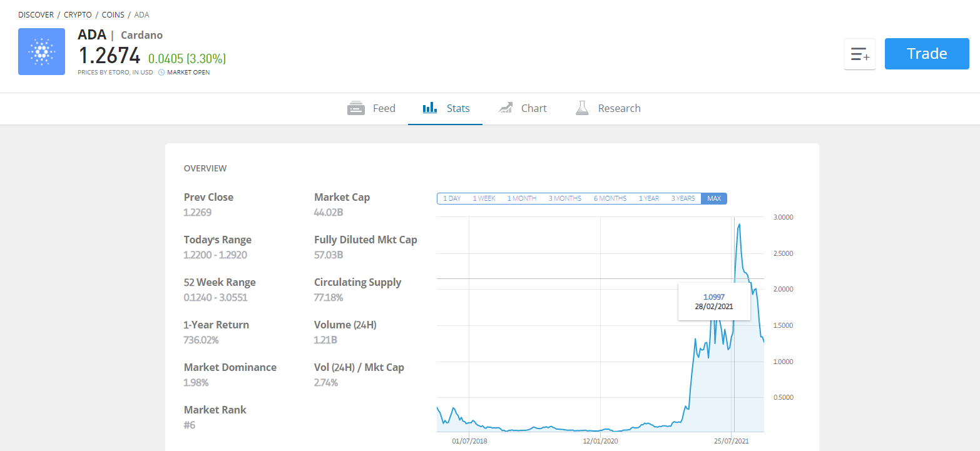The image size is (980, 451).
Task: Click the Circulating Supply value 77.18%
Action: click(329, 297)
